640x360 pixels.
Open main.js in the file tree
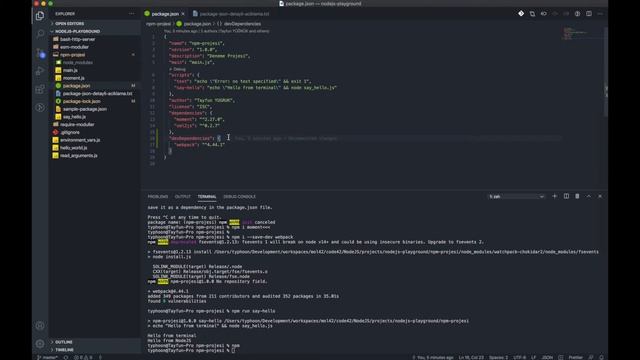click(x=70, y=70)
